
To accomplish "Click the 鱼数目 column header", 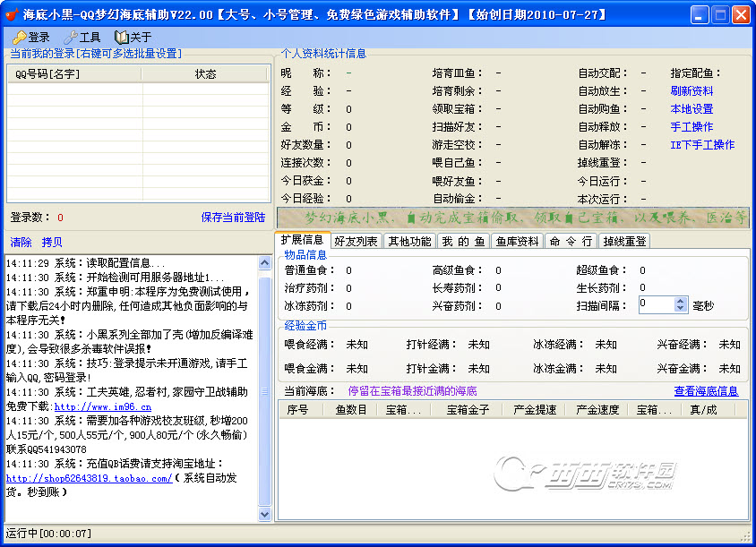I will (x=351, y=409).
